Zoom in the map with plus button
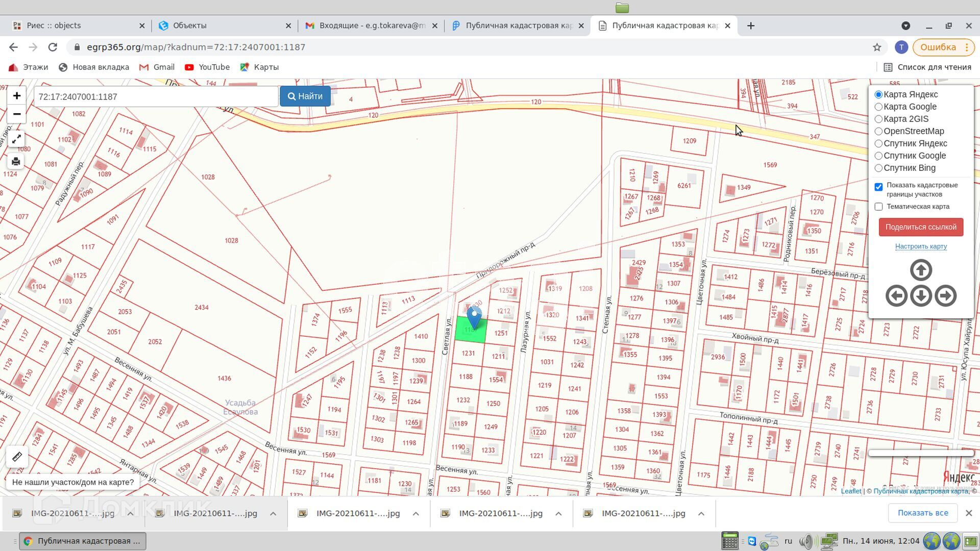The height and width of the screenshot is (551, 980). point(16,96)
